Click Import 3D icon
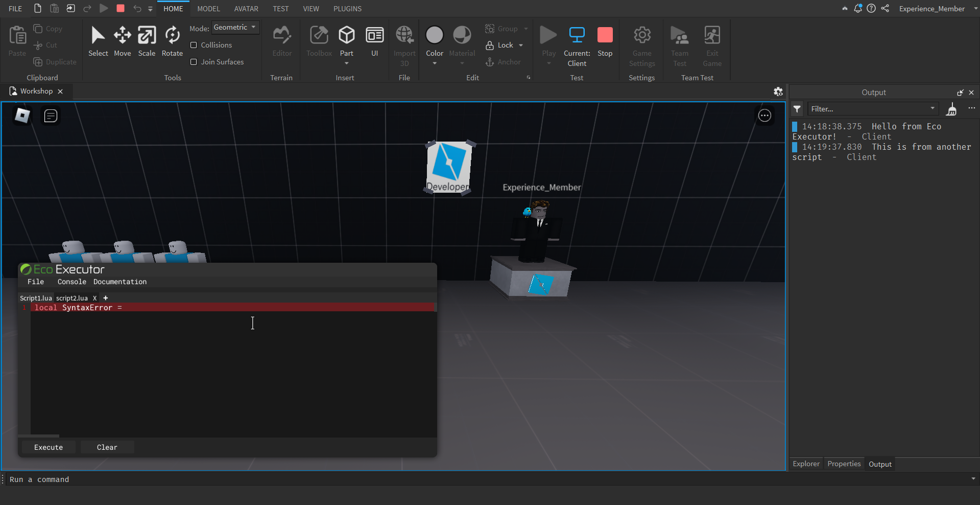This screenshot has height=505, width=980. [404, 35]
